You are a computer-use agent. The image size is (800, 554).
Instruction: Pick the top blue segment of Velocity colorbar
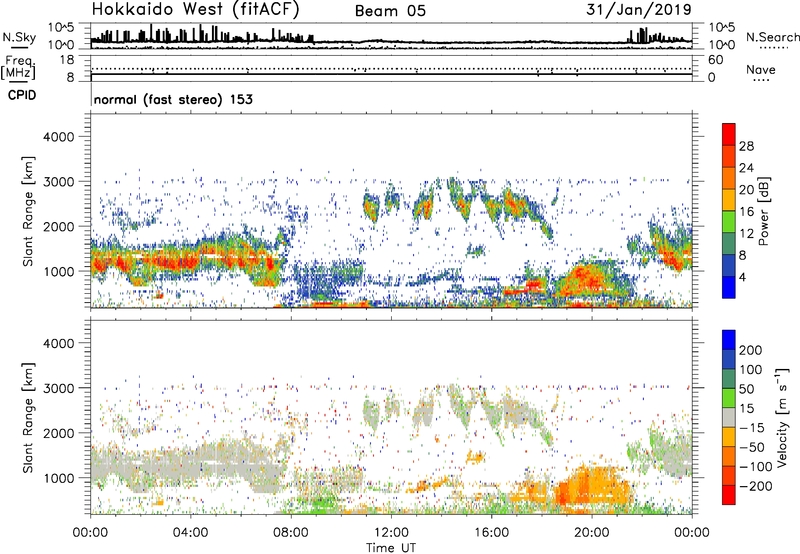729,340
